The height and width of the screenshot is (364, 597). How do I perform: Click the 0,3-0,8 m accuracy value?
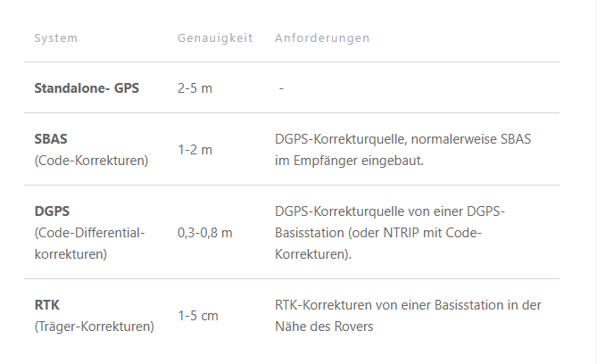pos(205,233)
